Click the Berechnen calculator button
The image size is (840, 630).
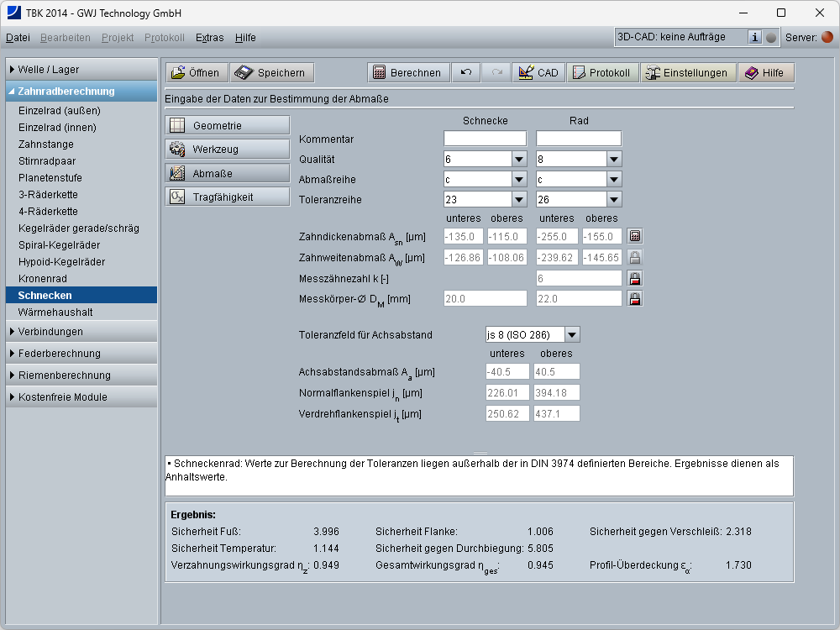(x=408, y=73)
